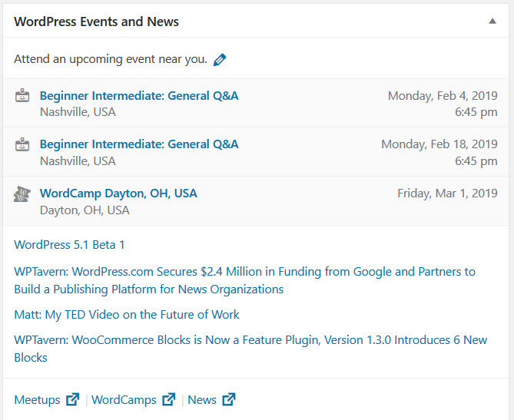The height and width of the screenshot is (420, 514).
Task: Click the external link icon next to WordCamps
Action: tap(169, 399)
